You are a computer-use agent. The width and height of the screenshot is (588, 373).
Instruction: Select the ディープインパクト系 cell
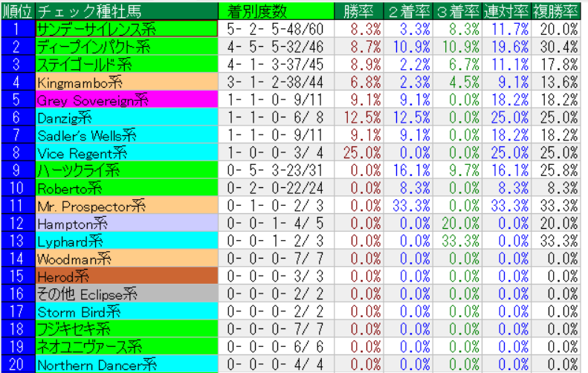pos(126,46)
